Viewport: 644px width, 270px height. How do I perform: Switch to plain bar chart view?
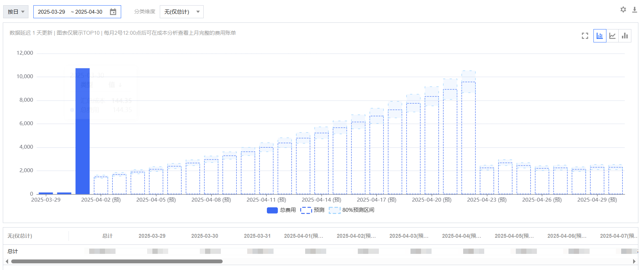[x=625, y=36]
